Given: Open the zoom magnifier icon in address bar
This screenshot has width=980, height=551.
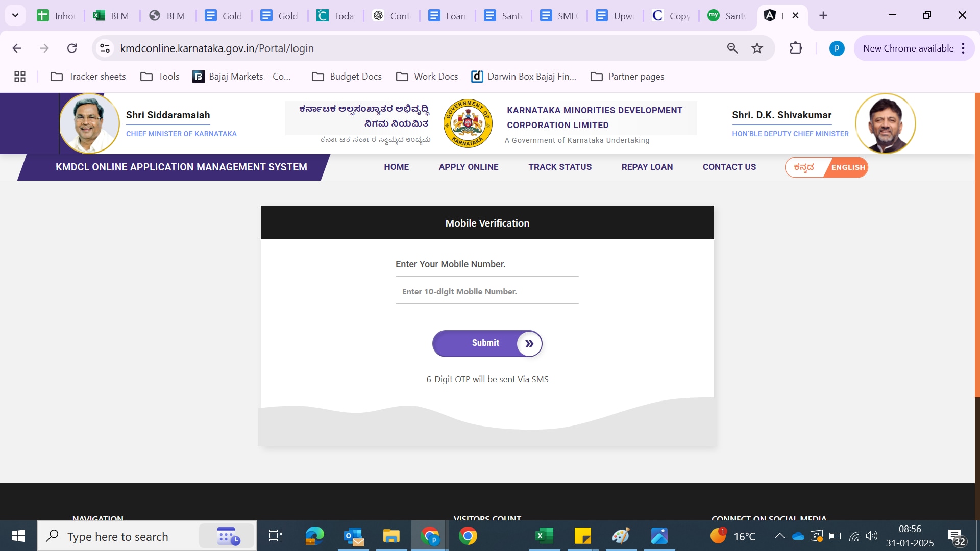Looking at the screenshot, I should click(x=732, y=48).
